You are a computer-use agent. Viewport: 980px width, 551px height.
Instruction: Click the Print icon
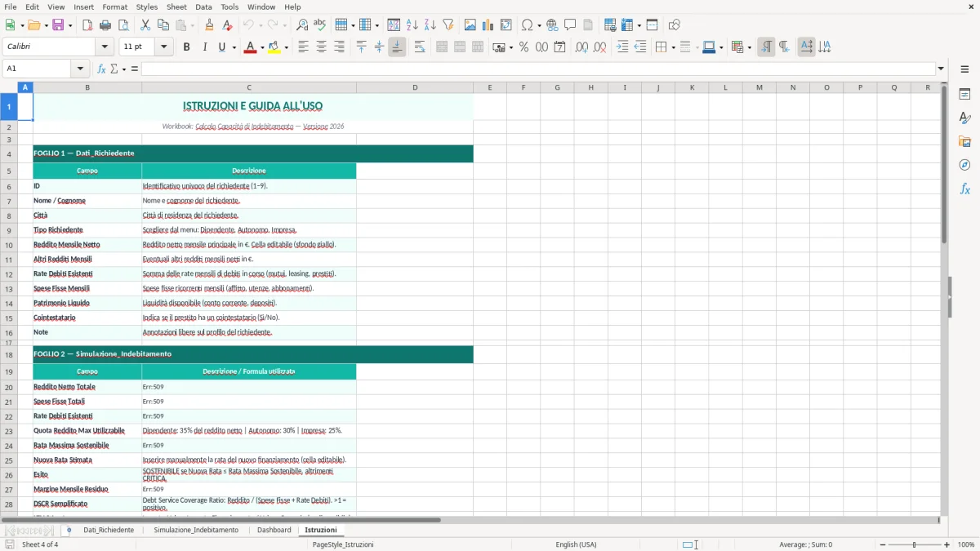tap(105, 25)
